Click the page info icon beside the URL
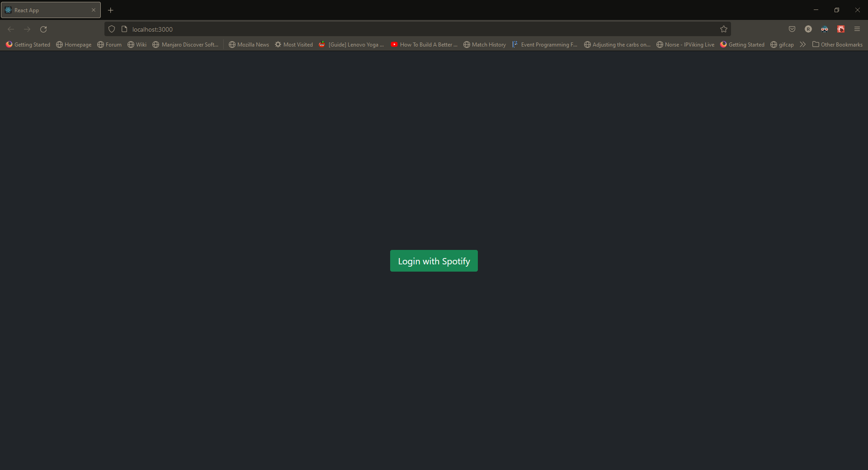 click(x=124, y=29)
